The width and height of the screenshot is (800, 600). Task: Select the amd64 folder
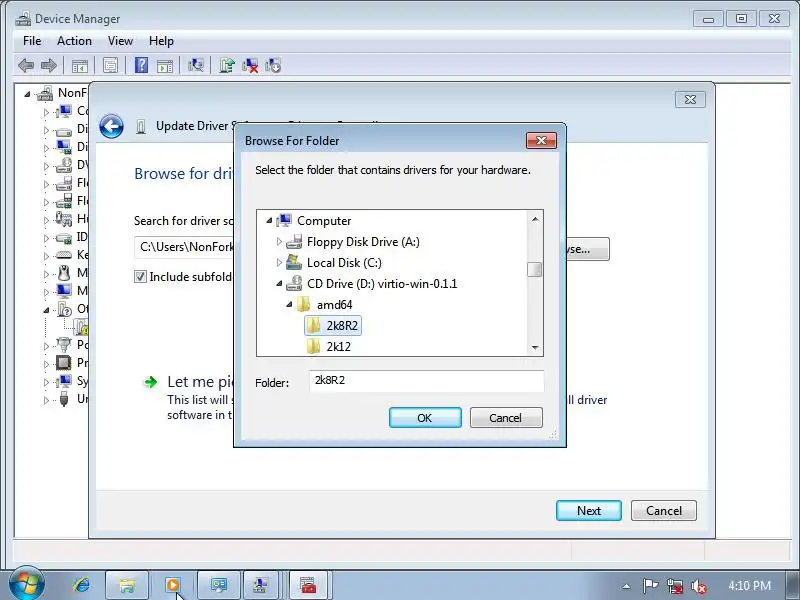coord(335,305)
